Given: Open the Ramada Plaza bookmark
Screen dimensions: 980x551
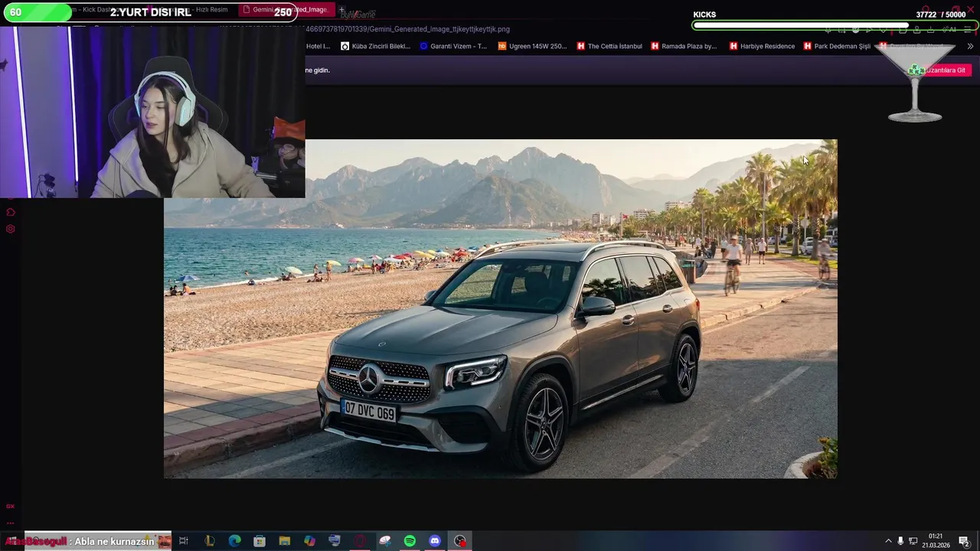Looking at the screenshot, I should [x=684, y=46].
